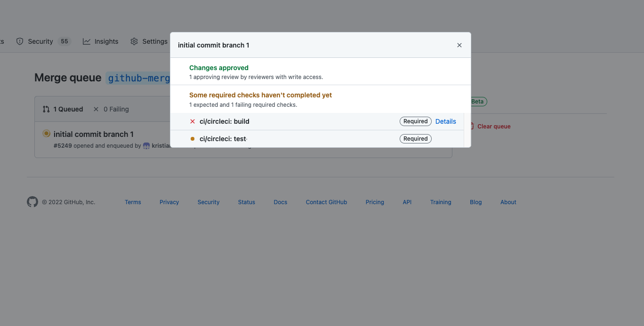The height and width of the screenshot is (326, 644).
Task: Click the red failure icon for ci/circleci: build
Action: (193, 121)
